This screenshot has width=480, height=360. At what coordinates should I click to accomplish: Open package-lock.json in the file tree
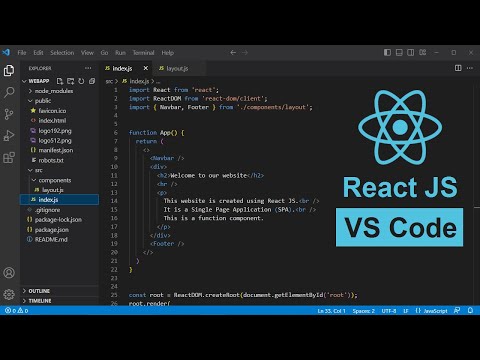point(58,220)
